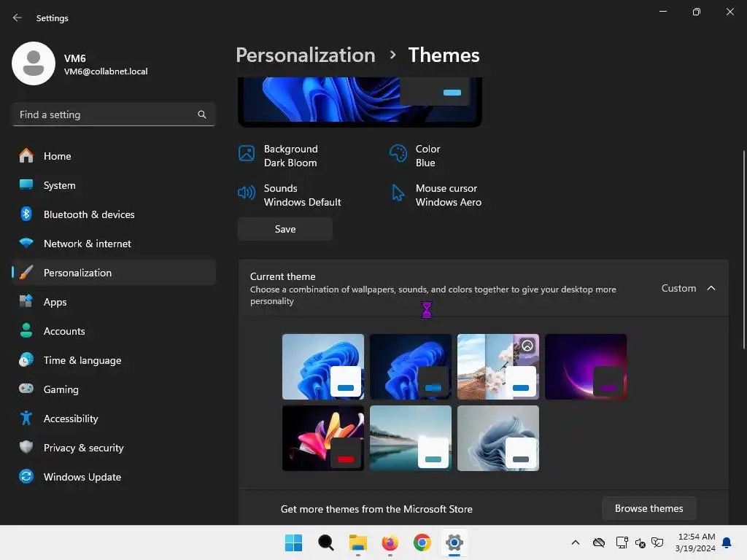Select the Windows dark bloom theme

(411, 367)
